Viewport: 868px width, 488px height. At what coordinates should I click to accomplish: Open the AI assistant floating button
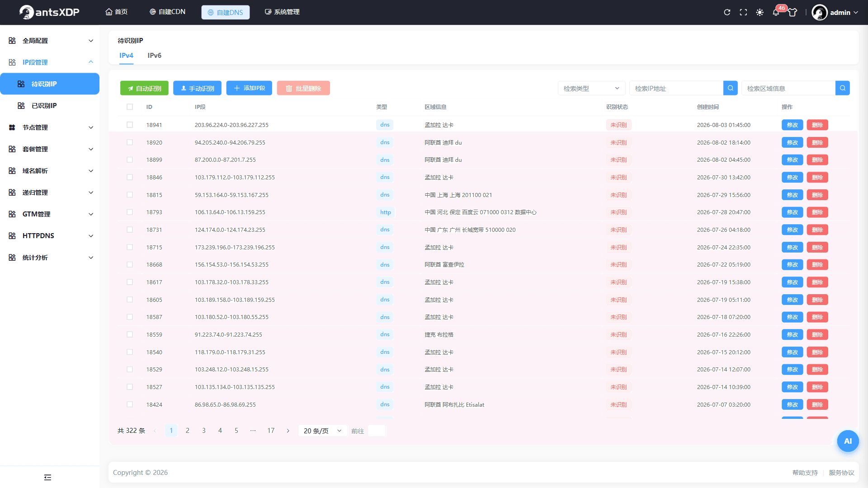point(848,441)
